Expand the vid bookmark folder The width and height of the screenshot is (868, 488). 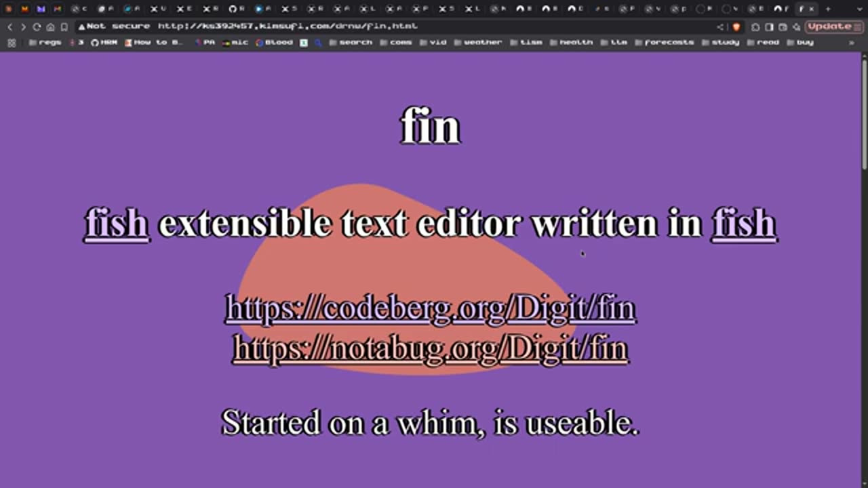click(x=433, y=42)
